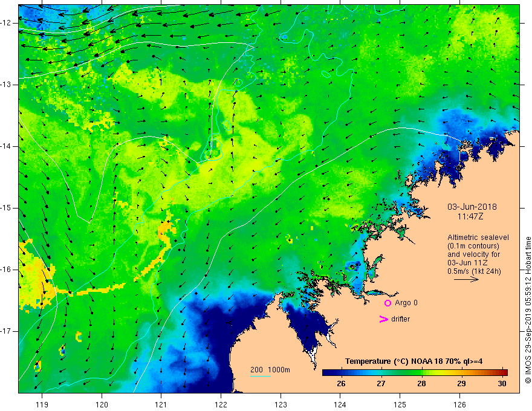Click the longitude label '119'
Screen dimensions: 532x411
click(42, 404)
